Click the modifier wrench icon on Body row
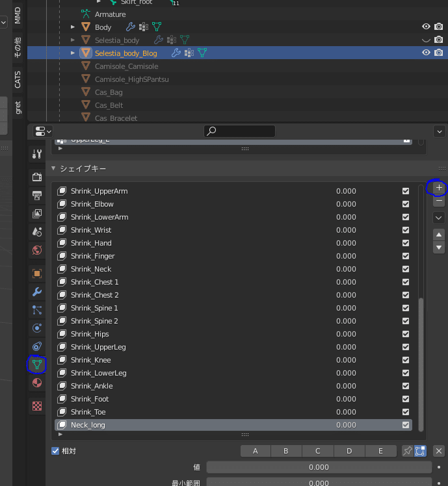The height and width of the screenshot is (486, 448). (131, 27)
